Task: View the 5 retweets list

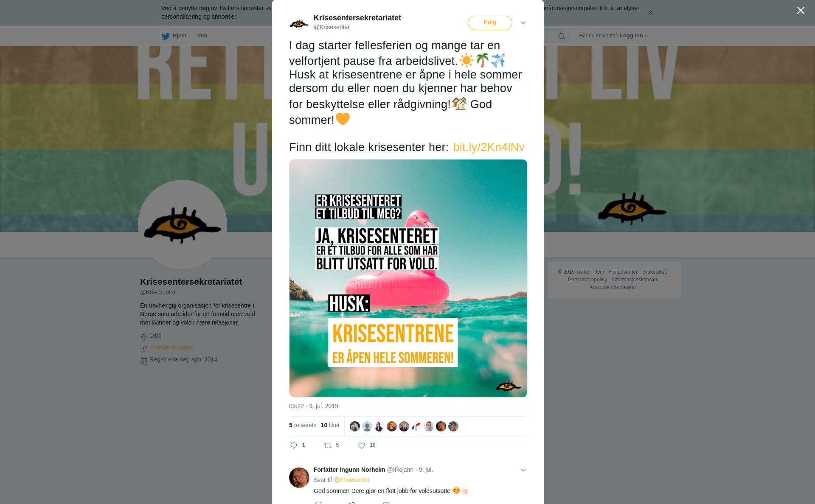Action: (x=303, y=425)
